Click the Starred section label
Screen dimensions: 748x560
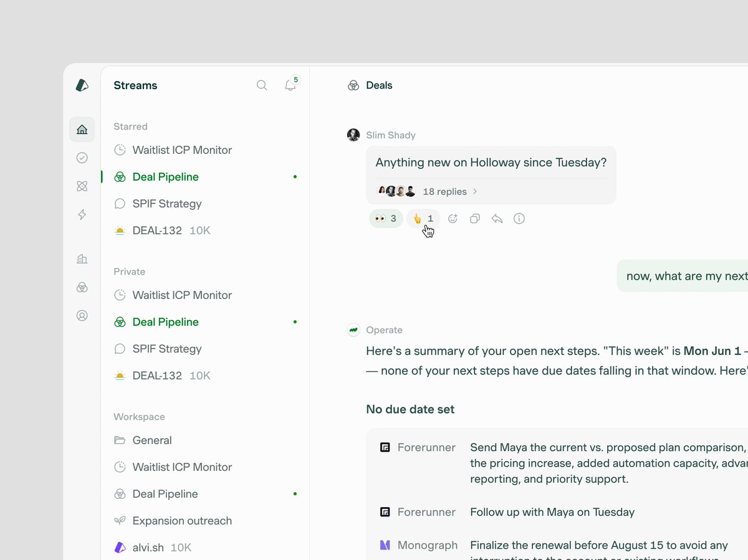click(130, 126)
